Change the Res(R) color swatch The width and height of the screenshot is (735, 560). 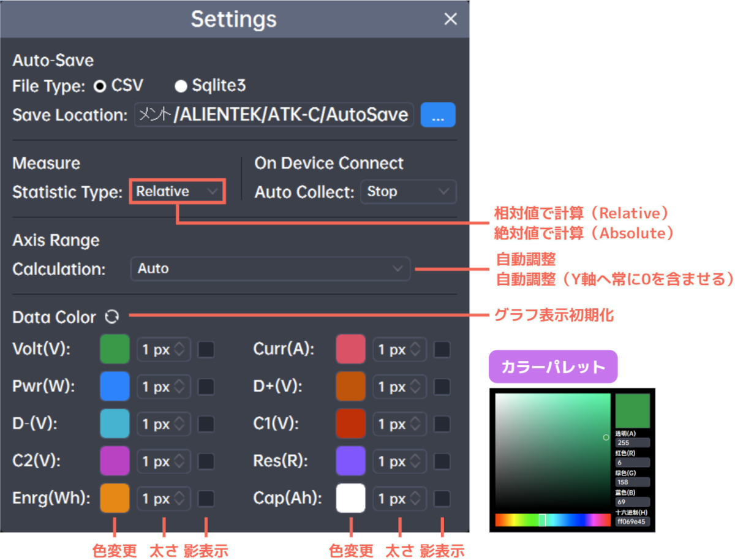click(351, 461)
